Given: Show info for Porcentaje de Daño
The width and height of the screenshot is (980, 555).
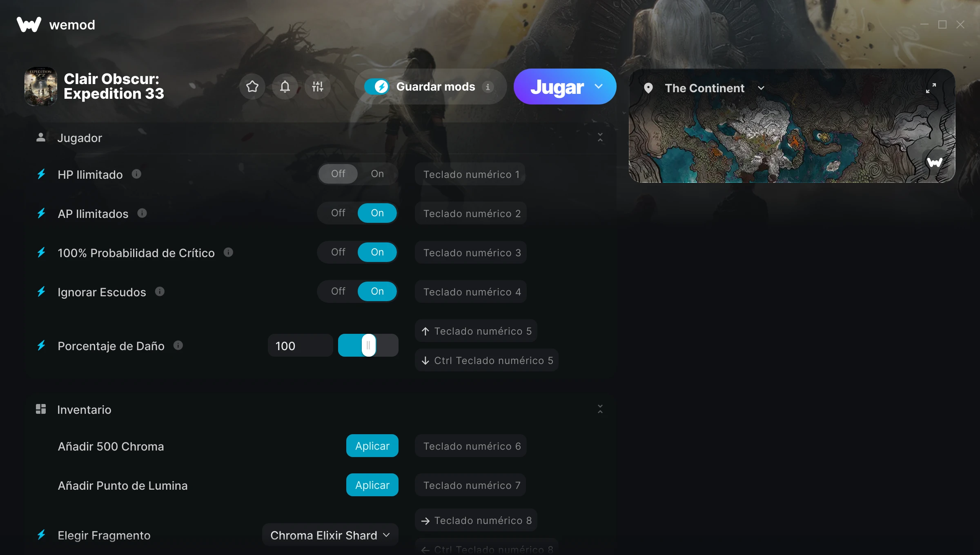Looking at the screenshot, I should [x=178, y=346].
